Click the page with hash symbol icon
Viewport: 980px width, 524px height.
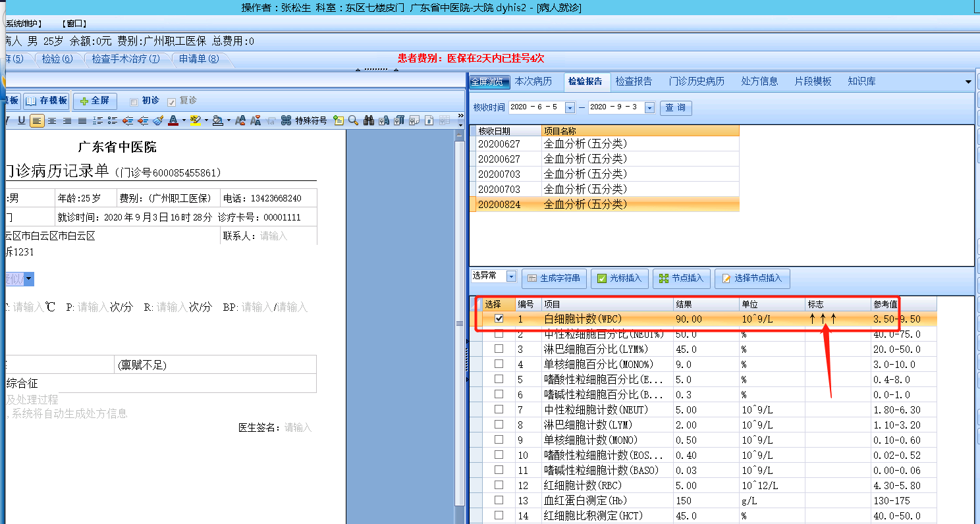point(429,120)
